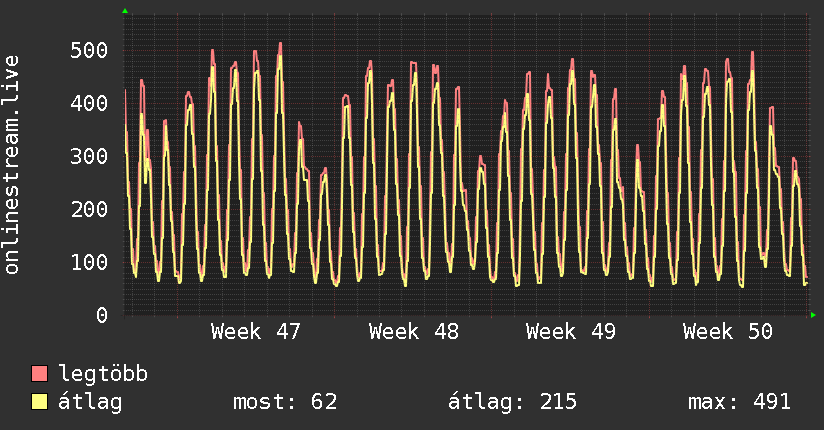
Task: Click the yellow átlag legend color swatch
Action: [39, 401]
